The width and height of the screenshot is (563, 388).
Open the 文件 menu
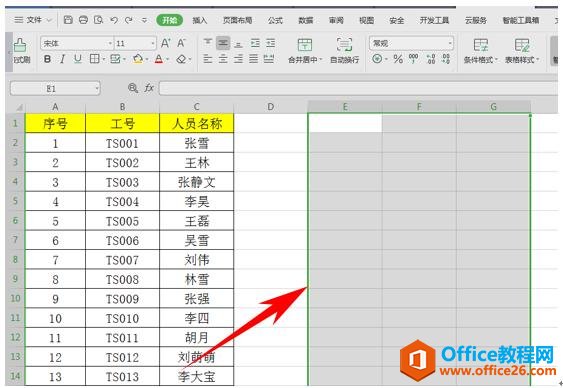click(x=33, y=20)
